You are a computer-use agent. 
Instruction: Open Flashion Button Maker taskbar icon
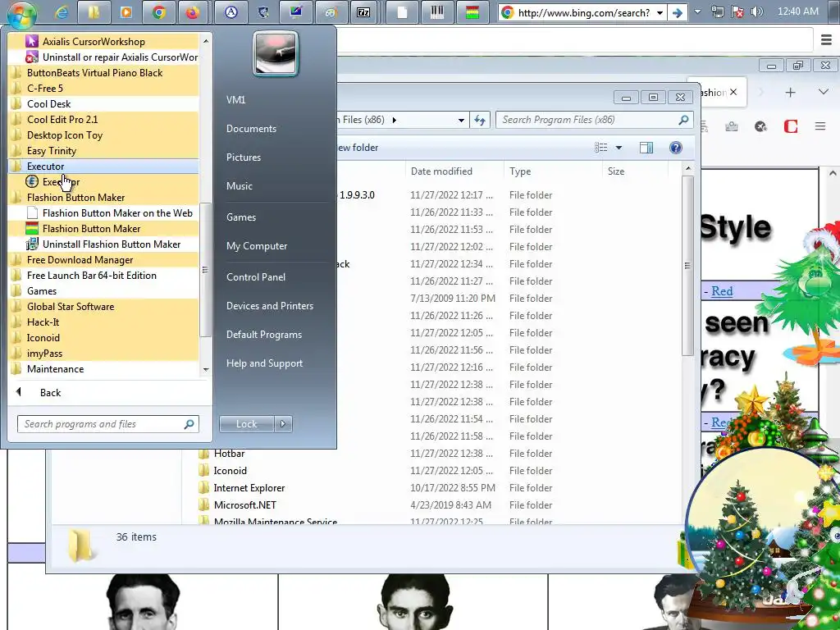pyautogui.click(x=472, y=11)
